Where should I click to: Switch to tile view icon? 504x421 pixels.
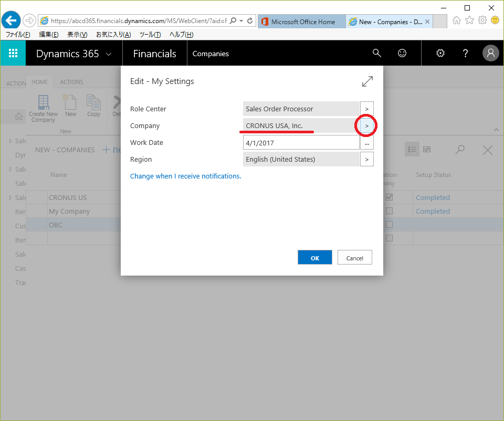(427, 150)
